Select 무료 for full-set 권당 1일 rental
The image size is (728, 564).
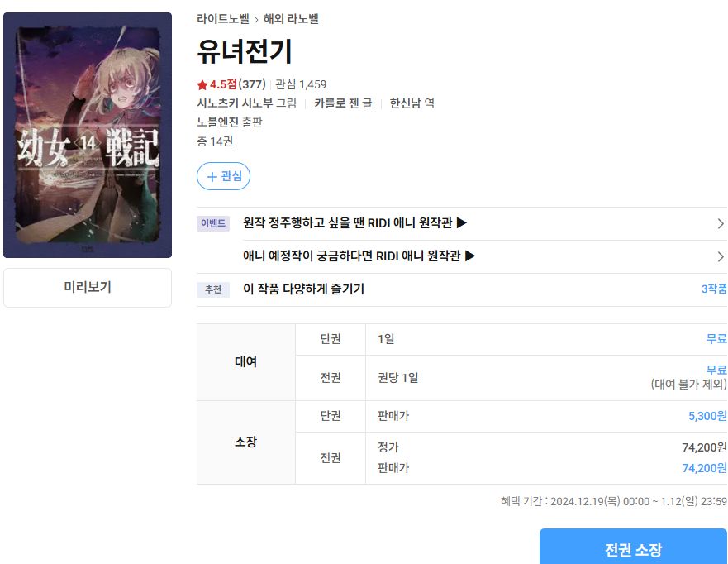pos(716,370)
